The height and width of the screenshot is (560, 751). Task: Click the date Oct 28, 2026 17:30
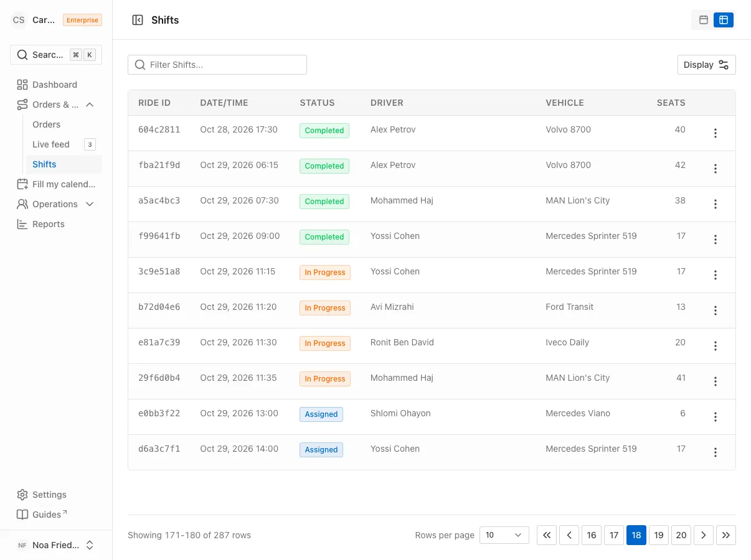coord(239,129)
